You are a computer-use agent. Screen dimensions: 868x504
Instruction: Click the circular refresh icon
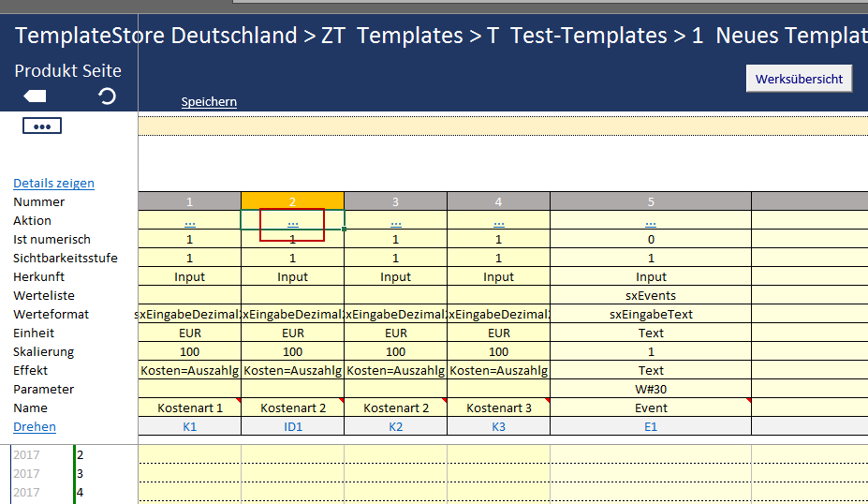click(107, 96)
